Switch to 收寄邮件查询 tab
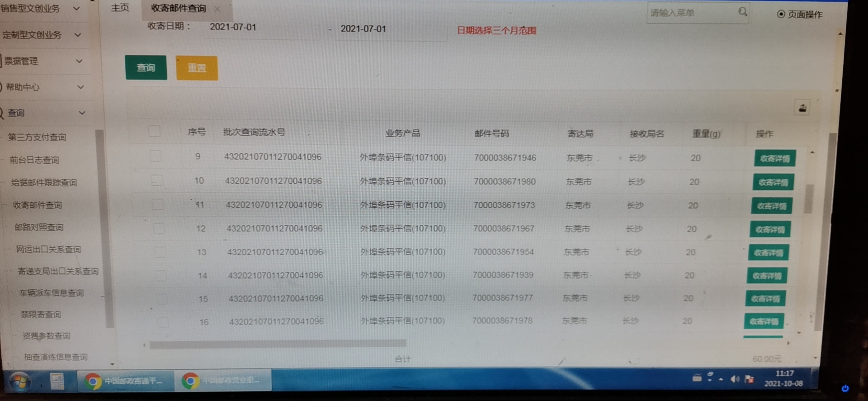 pos(178,8)
